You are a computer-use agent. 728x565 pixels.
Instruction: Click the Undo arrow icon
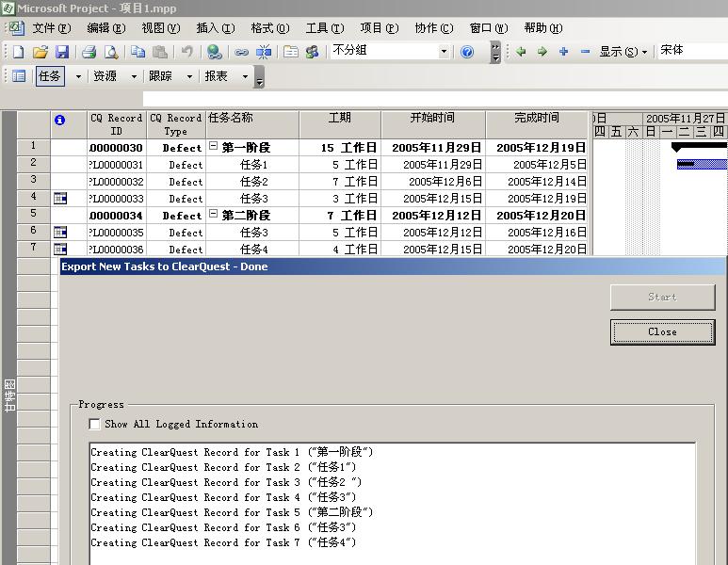coord(187,51)
